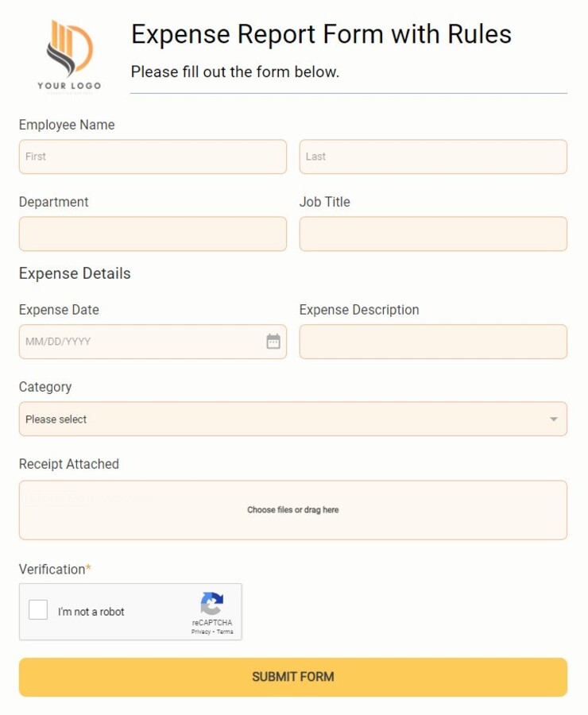
Task: Click the Your Logo company image
Action: click(x=70, y=52)
